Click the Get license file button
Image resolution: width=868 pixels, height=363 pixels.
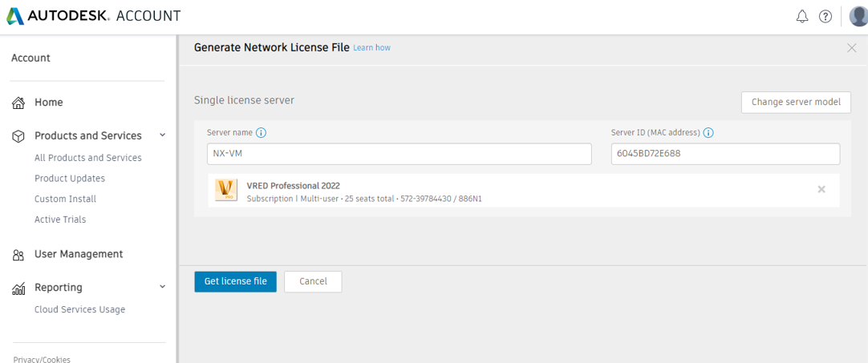(x=235, y=281)
